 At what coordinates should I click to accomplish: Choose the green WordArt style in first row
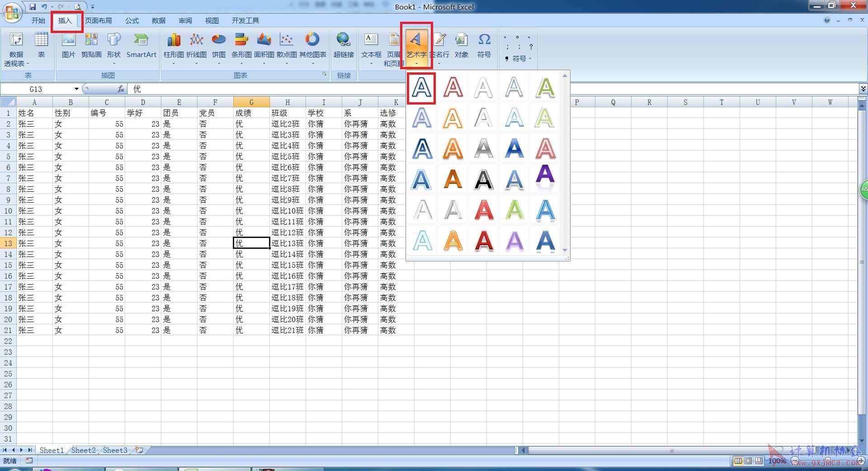pyautogui.click(x=545, y=87)
